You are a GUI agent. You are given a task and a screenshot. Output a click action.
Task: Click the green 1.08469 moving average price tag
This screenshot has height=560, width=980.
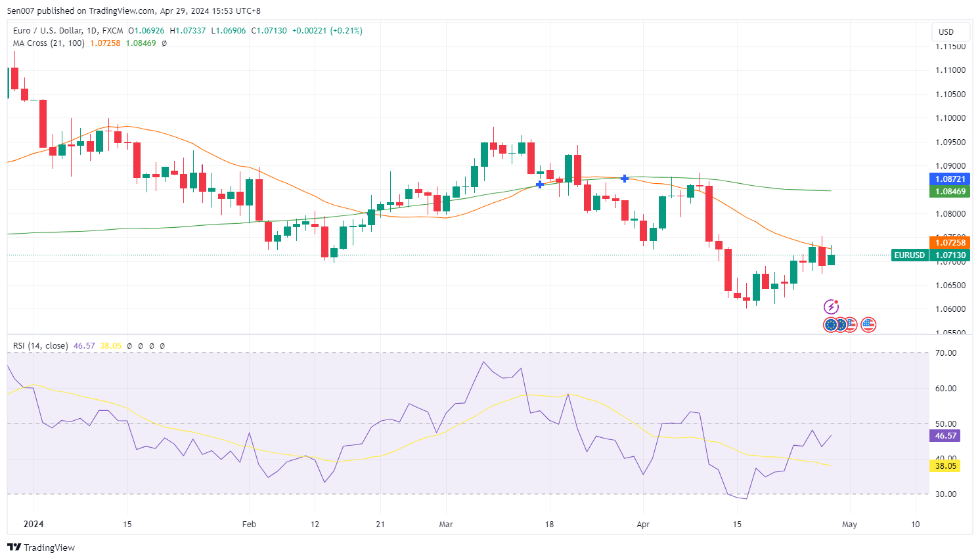950,192
